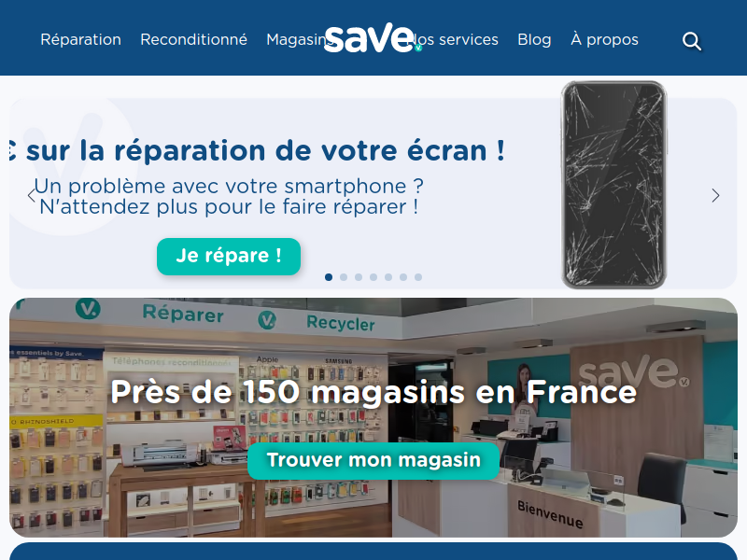Go to the Blog page
Viewport: 747px width, 560px height.
[x=534, y=39]
